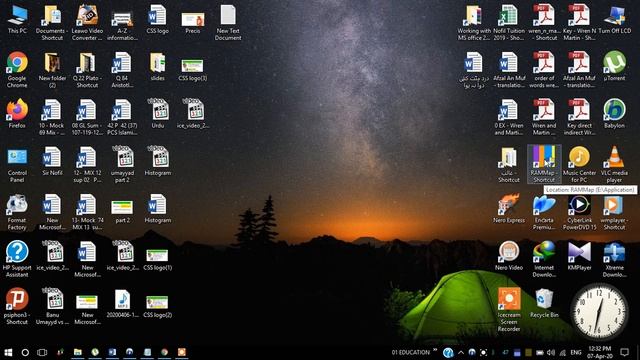Open the network status tray icon
640x360 pixels.
pyautogui.click(x=563, y=352)
